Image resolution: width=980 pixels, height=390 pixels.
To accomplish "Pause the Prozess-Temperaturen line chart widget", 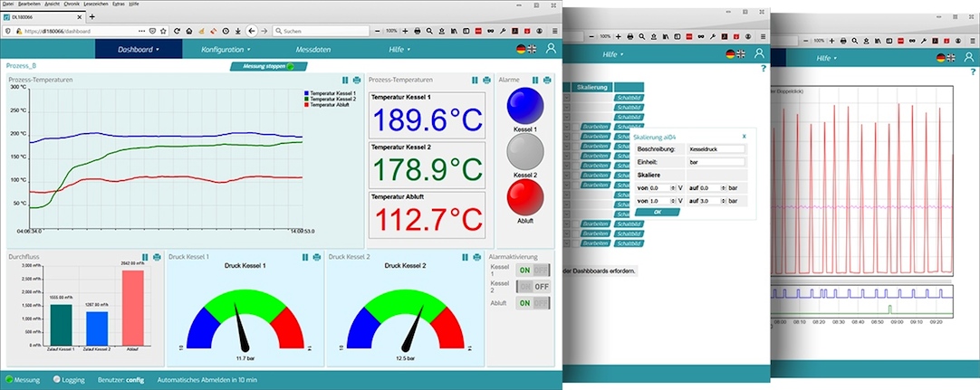I will [345, 80].
